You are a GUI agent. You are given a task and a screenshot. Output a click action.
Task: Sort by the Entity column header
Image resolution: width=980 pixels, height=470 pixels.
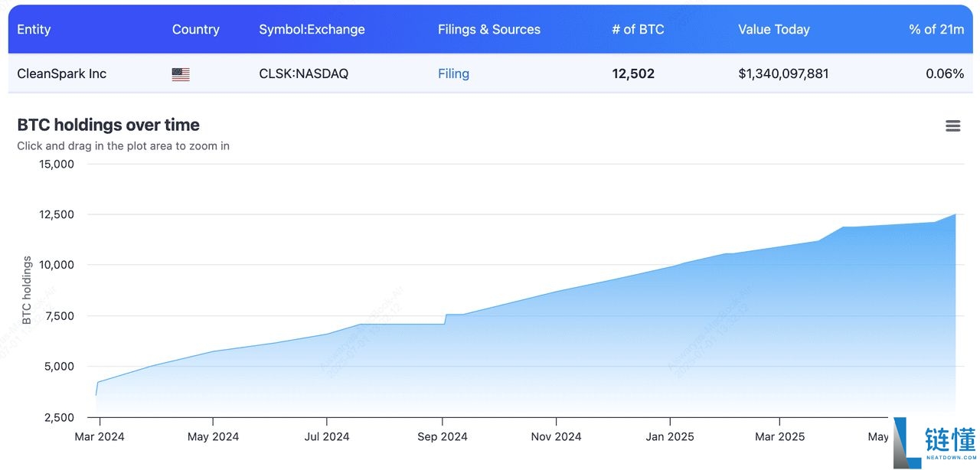click(x=34, y=30)
